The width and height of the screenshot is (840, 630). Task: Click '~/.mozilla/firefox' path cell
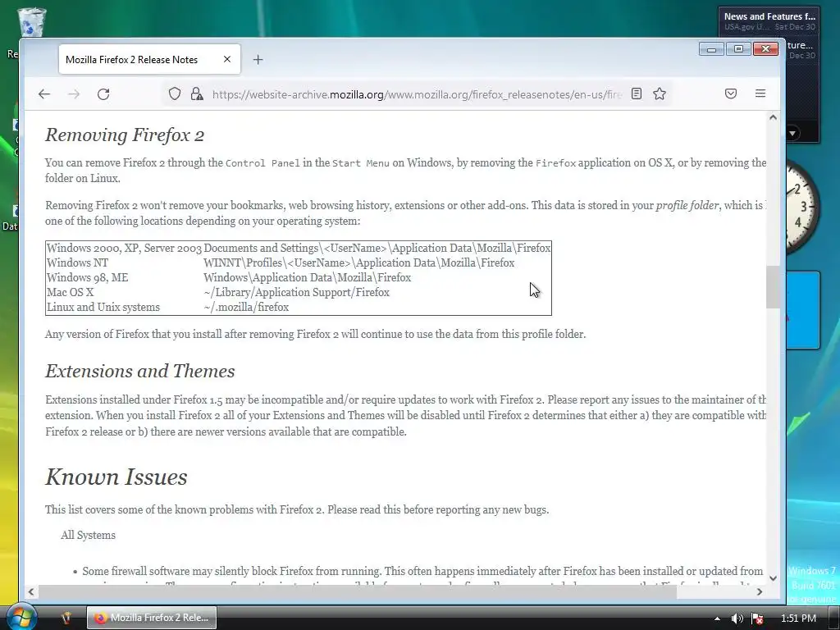246,307
